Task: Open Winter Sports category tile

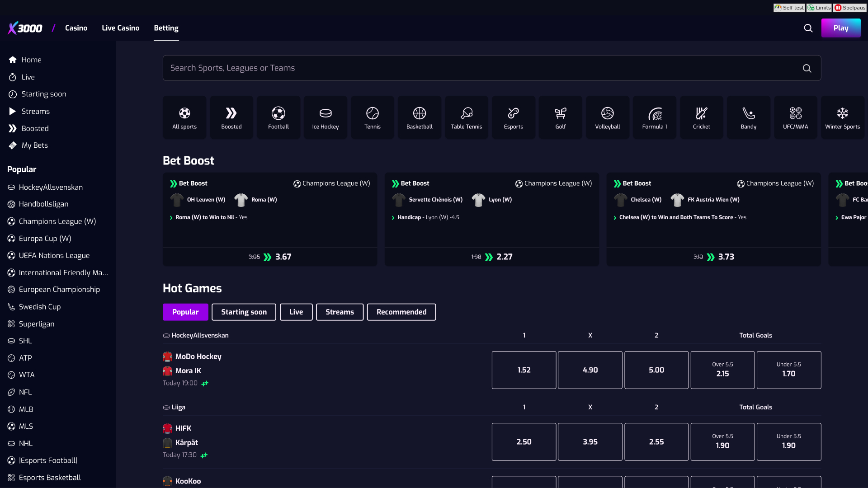Action: [843, 117]
